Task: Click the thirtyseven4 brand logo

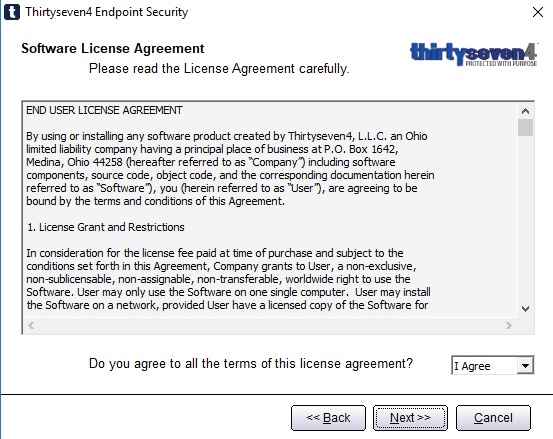Action: pyautogui.click(x=474, y=54)
